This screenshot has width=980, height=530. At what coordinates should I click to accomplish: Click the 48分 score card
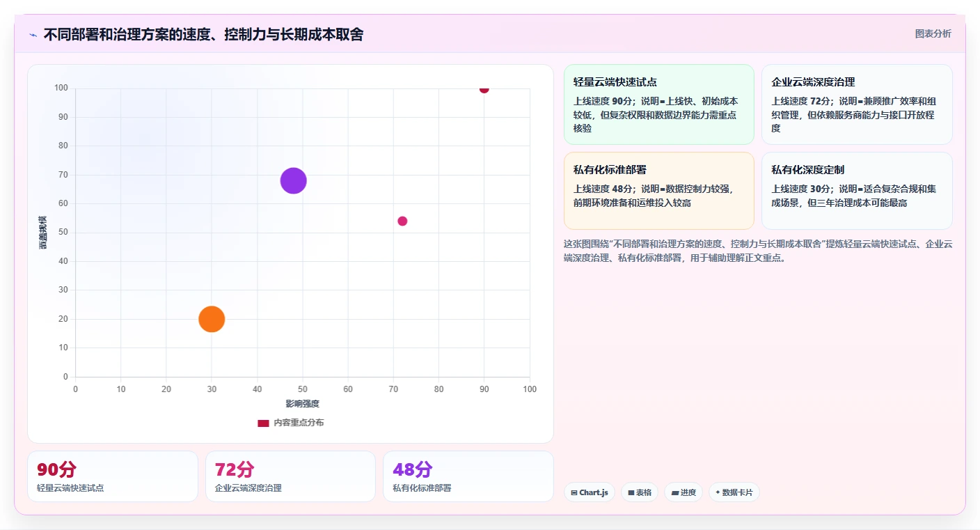[x=468, y=476]
